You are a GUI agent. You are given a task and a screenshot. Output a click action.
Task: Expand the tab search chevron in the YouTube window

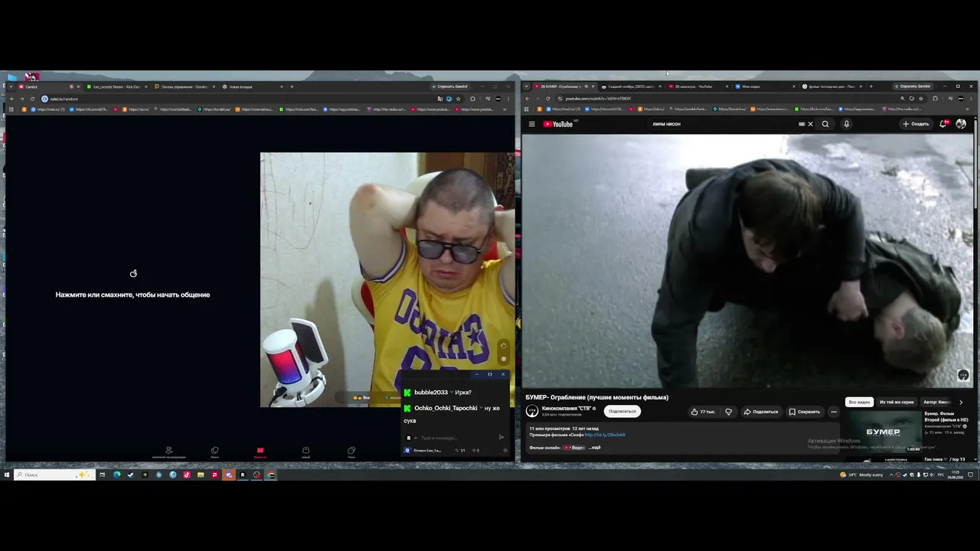click(x=527, y=86)
